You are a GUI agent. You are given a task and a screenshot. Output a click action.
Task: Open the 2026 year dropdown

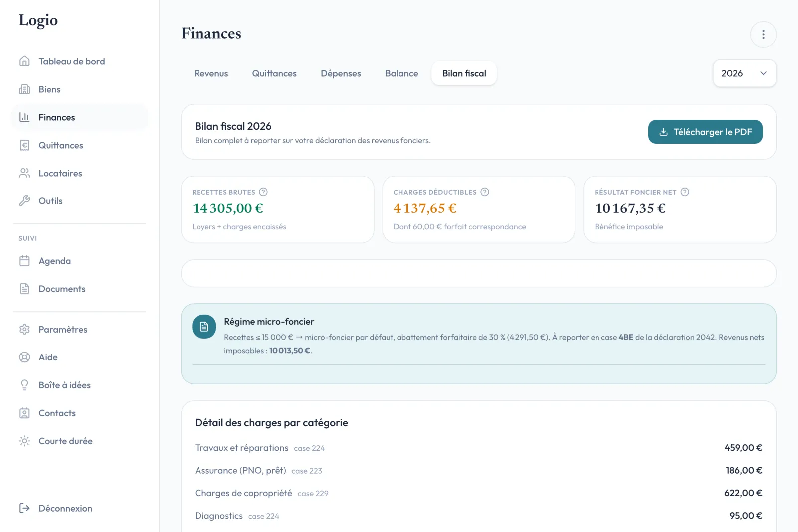click(x=744, y=73)
